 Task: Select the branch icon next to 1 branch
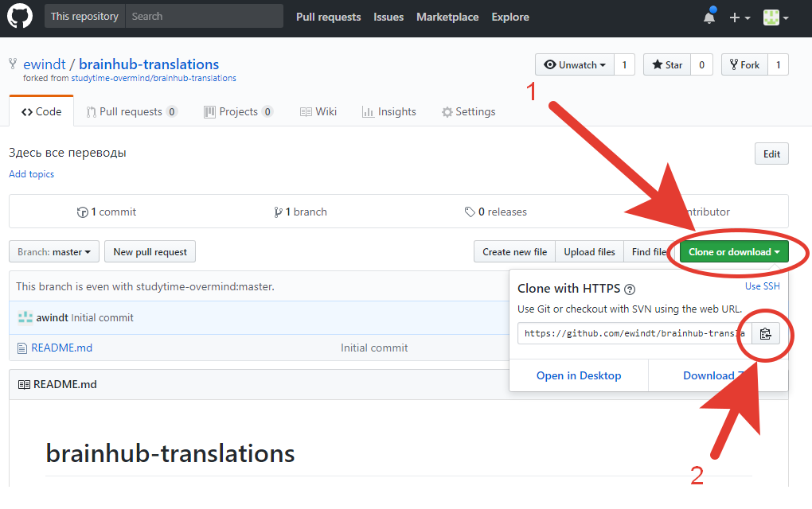278,212
